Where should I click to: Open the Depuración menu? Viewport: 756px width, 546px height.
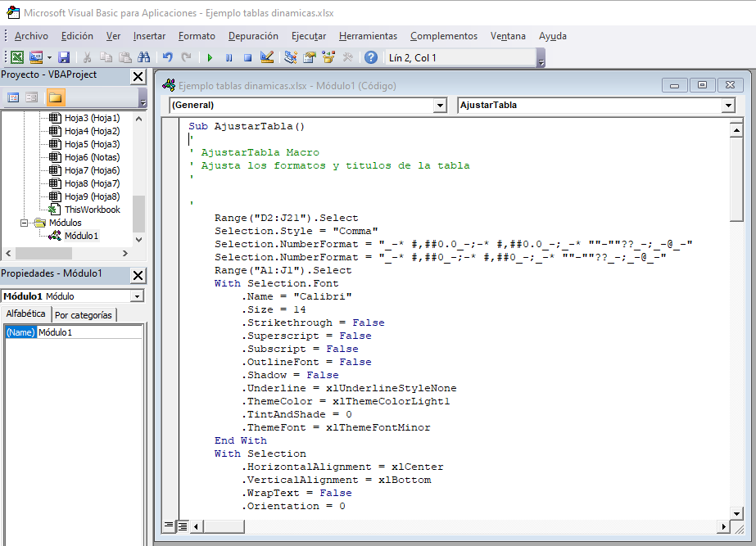coord(252,36)
